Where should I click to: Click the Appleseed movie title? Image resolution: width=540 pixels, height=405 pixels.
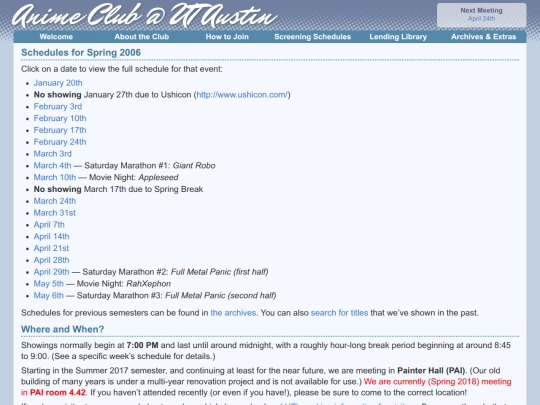coord(158,177)
